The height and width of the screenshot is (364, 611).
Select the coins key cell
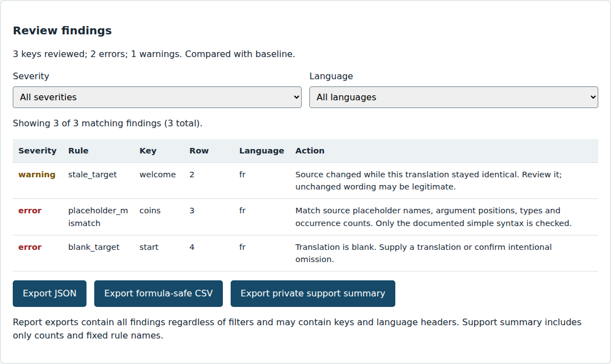pos(150,211)
